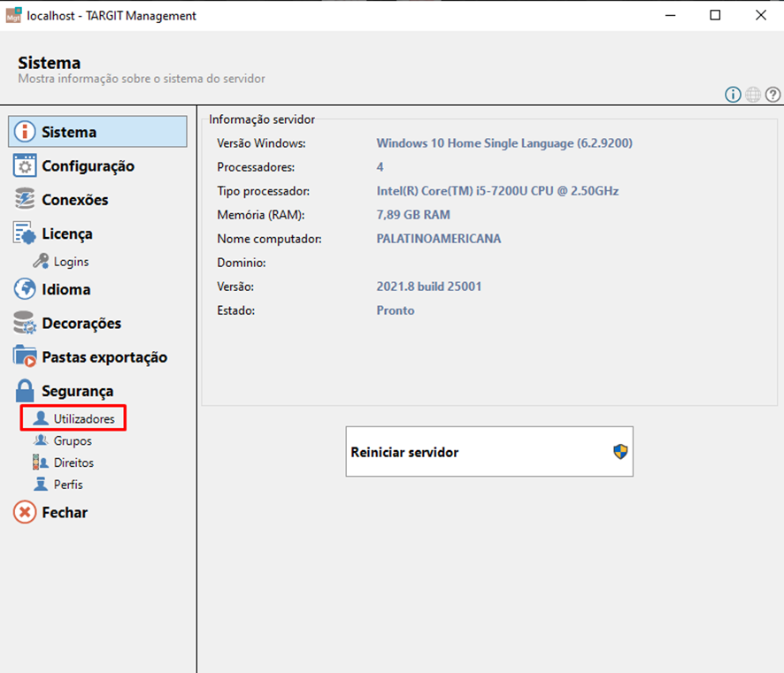Click the Licença icon
The height and width of the screenshot is (673, 784).
point(25,233)
